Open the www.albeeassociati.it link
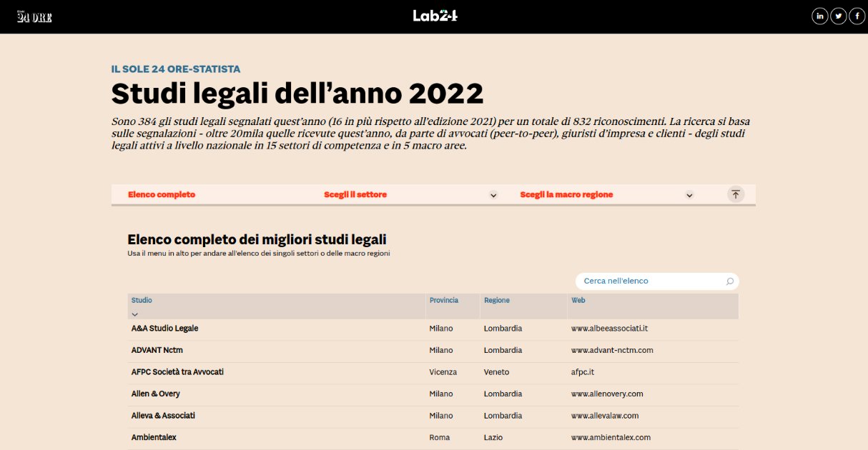 click(609, 329)
